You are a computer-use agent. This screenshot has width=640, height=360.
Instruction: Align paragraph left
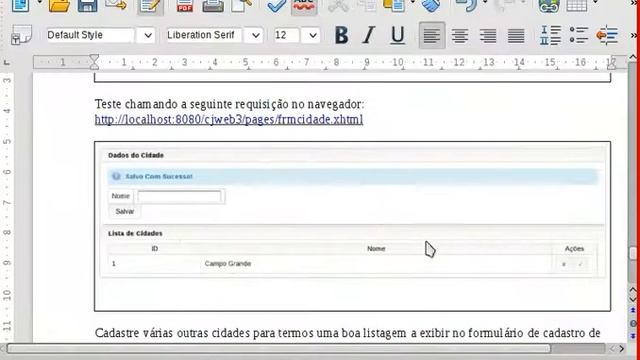click(x=431, y=36)
